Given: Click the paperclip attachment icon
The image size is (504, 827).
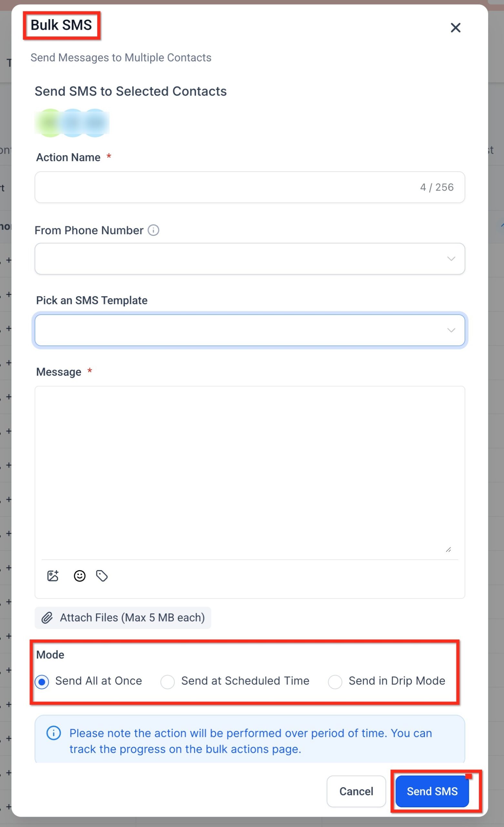Looking at the screenshot, I should [x=47, y=618].
